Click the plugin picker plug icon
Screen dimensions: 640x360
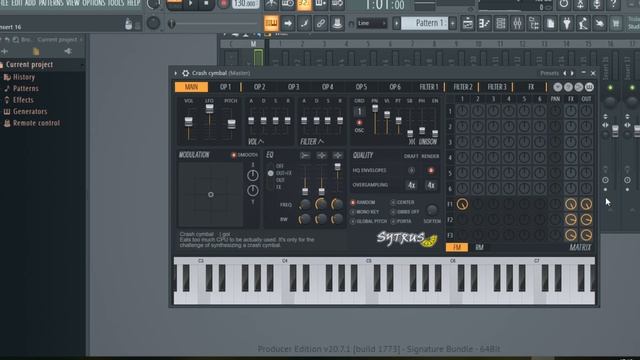tap(567, 24)
